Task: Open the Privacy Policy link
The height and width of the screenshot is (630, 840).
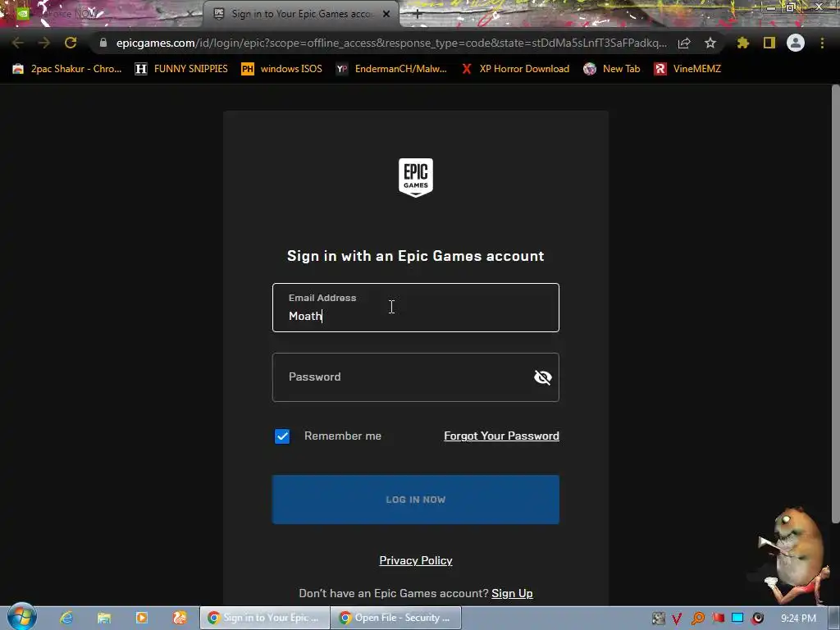Action: point(416,560)
